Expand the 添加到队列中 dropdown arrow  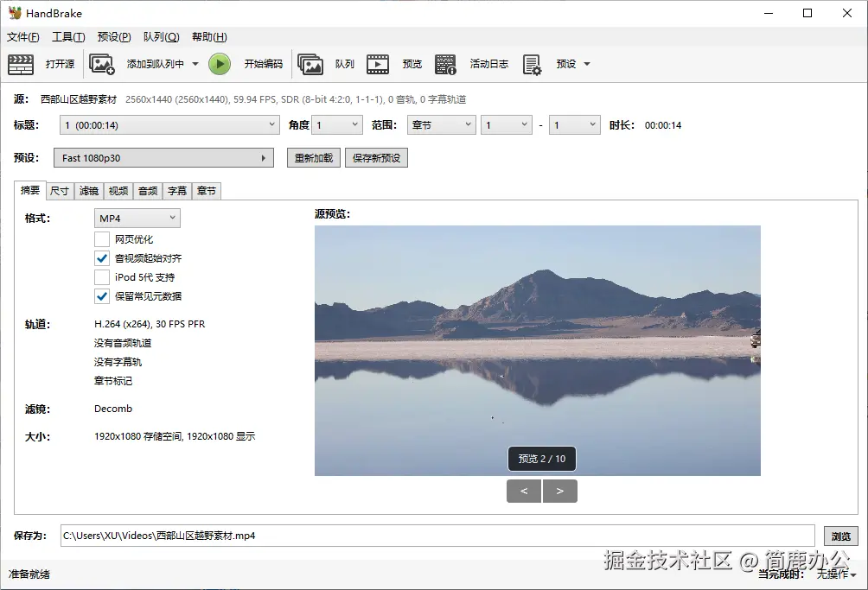[x=195, y=64]
